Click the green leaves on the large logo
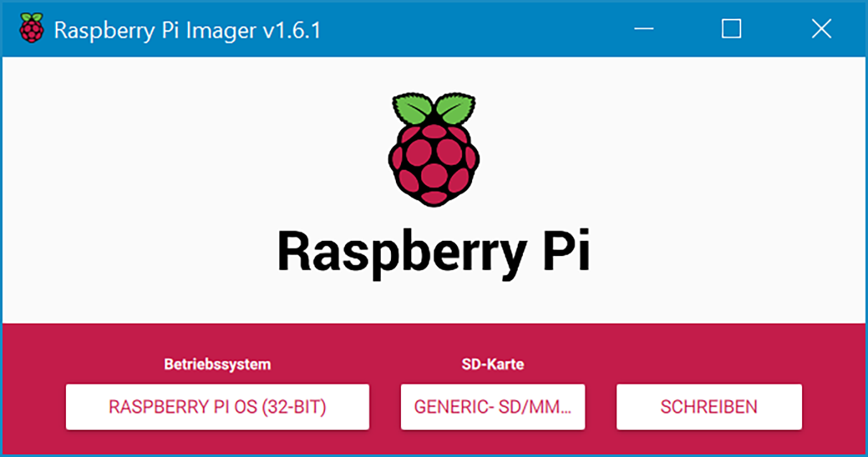Image resolution: width=868 pixels, height=457 pixels. pos(434,108)
